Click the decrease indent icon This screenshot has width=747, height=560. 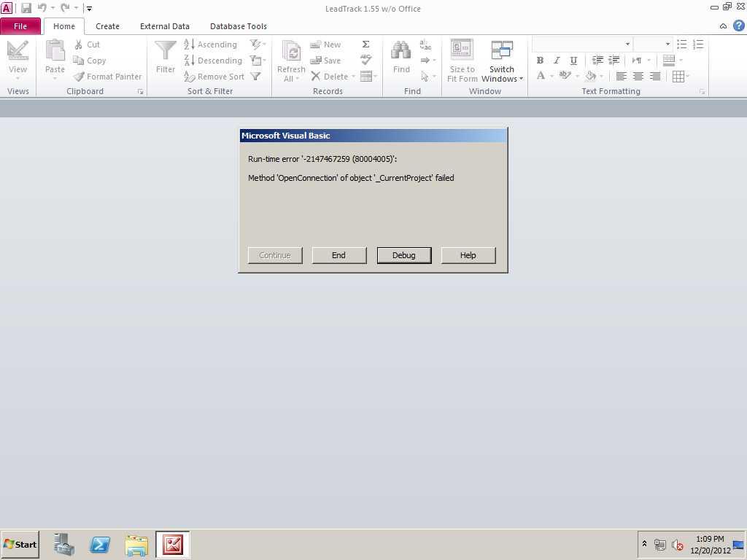coord(597,60)
